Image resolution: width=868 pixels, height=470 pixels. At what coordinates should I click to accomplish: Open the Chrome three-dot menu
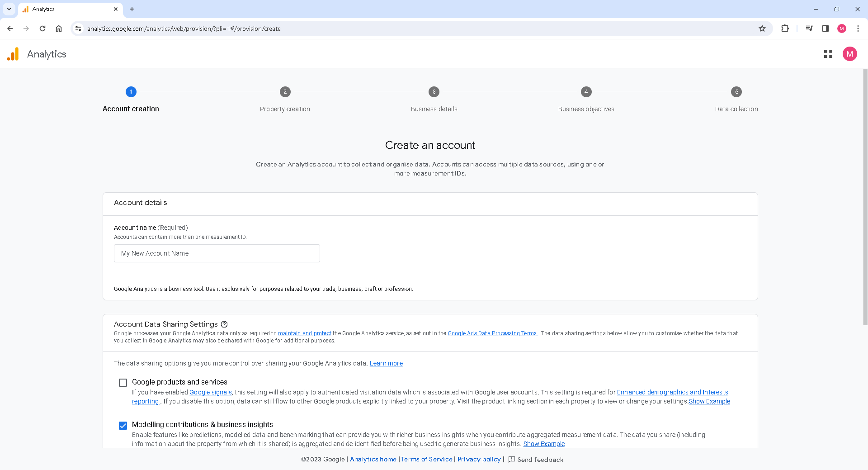tap(858, 28)
